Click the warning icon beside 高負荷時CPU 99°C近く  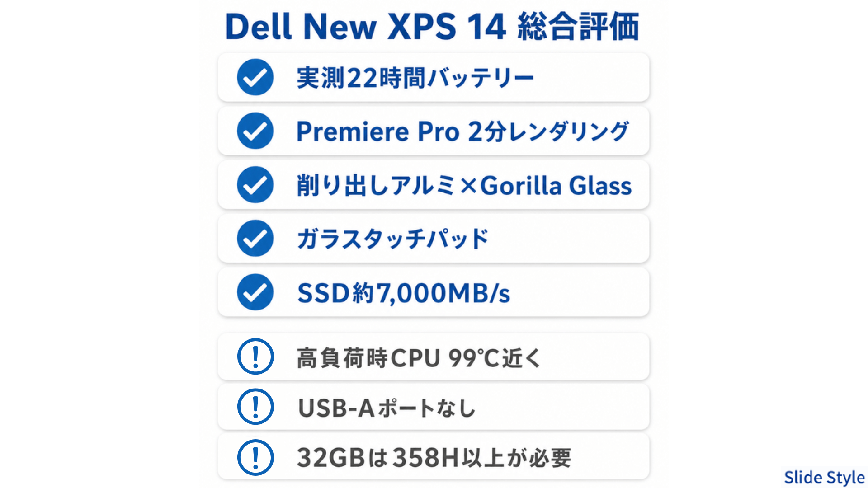pyautogui.click(x=255, y=357)
